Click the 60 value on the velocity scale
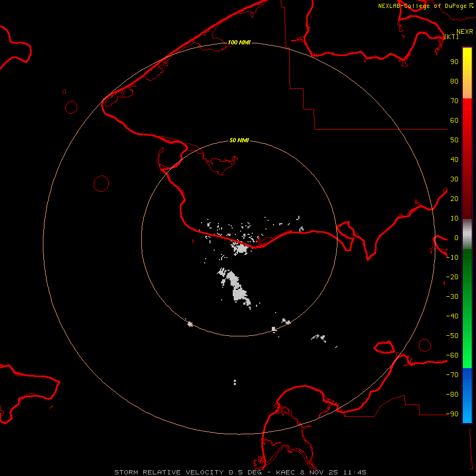The image size is (476, 476). (454, 120)
